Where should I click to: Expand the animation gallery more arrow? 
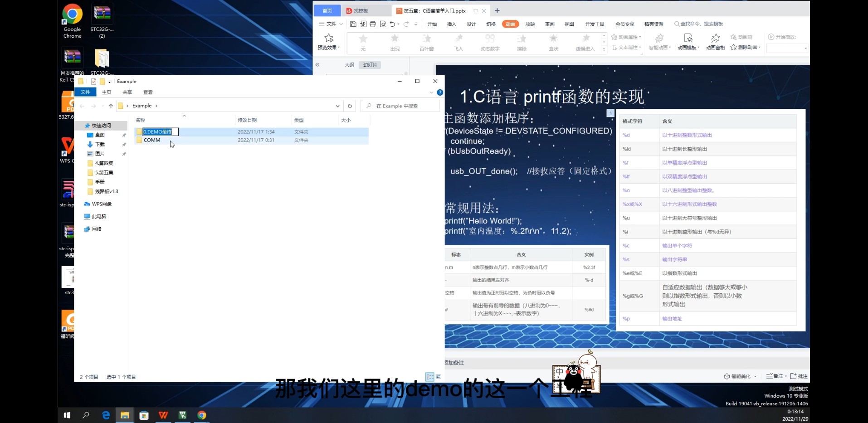604,50
